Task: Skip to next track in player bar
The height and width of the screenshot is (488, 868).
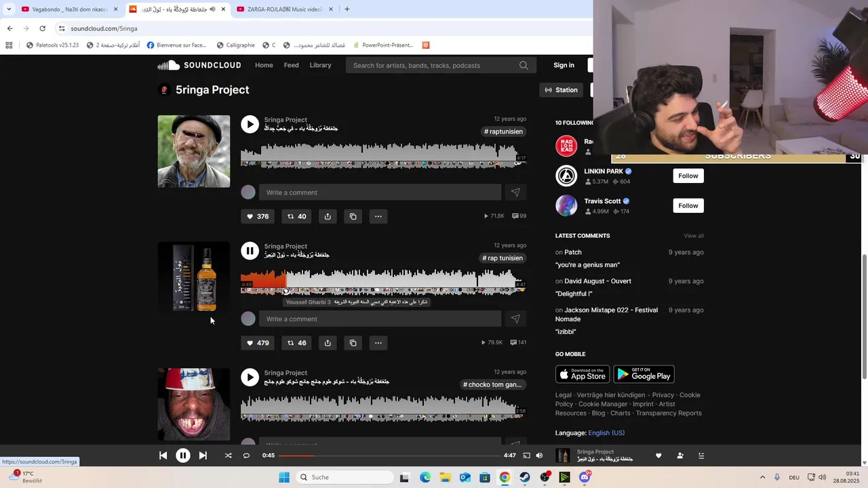Action: pos(203,455)
